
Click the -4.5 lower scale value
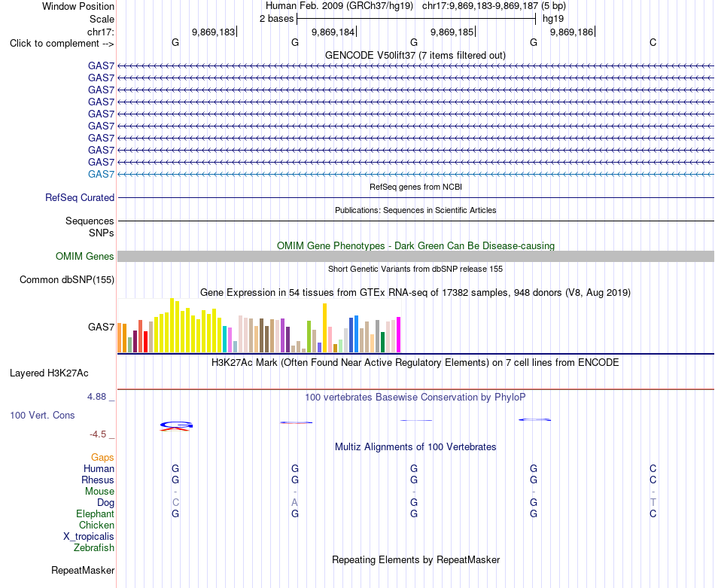[98, 434]
